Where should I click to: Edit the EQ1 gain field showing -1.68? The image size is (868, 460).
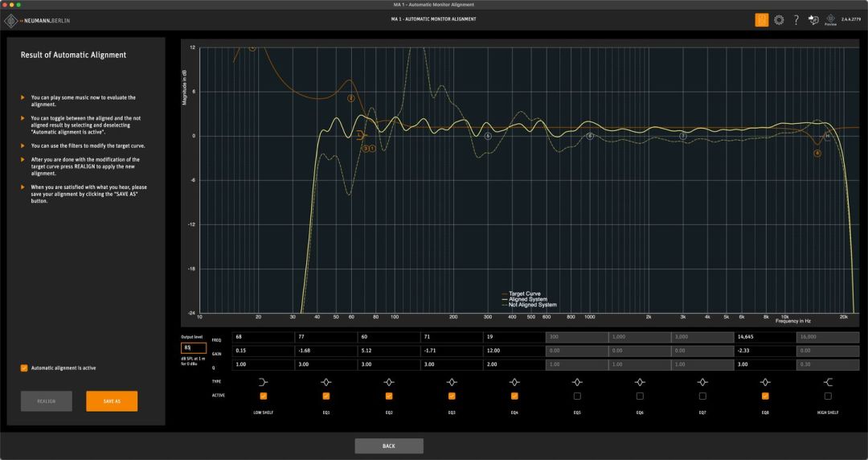pos(326,351)
